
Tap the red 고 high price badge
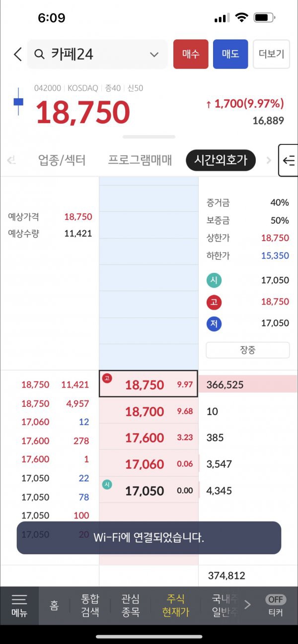[214, 302]
